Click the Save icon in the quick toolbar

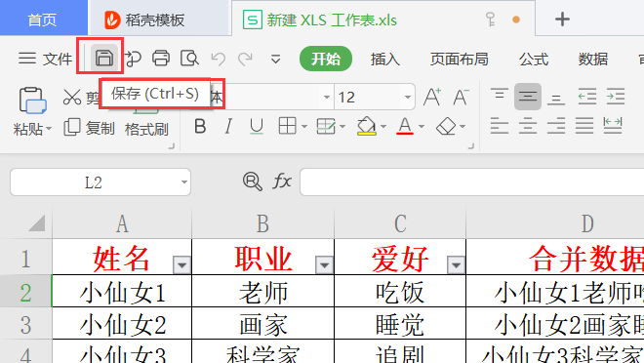pyautogui.click(x=103, y=59)
